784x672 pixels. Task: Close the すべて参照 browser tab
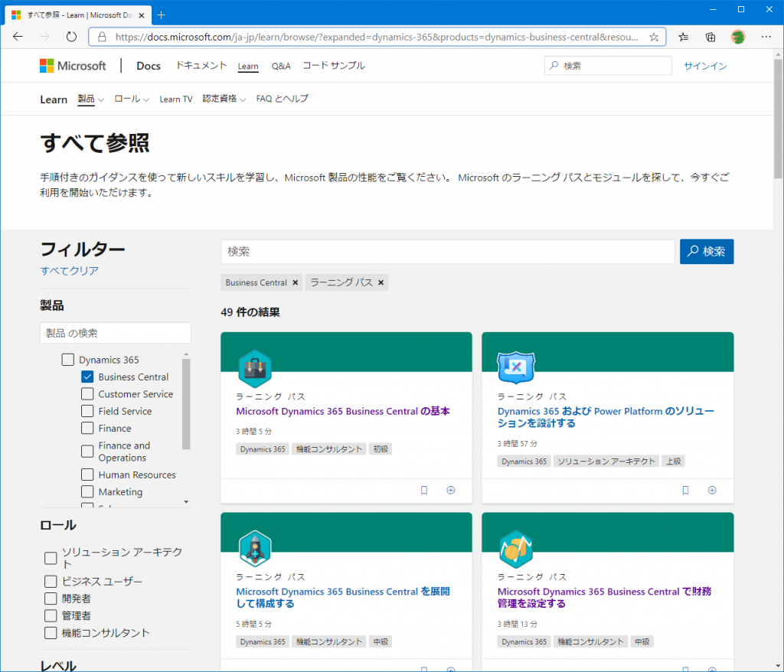pos(142,15)
